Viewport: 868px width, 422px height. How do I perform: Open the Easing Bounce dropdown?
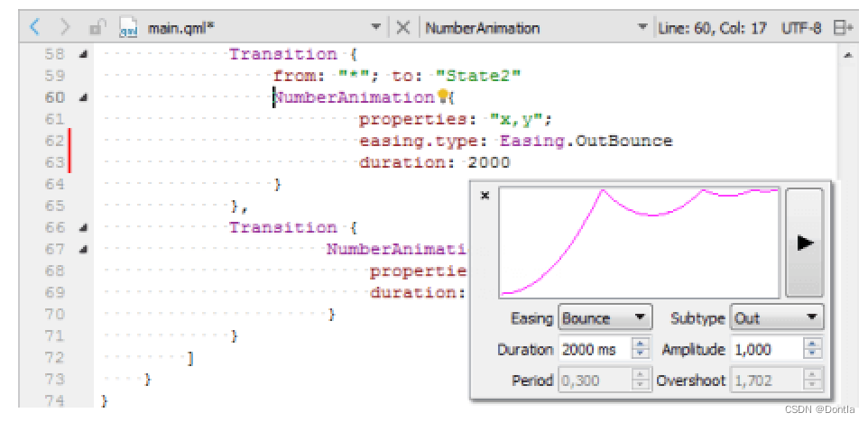click(605, 318)
